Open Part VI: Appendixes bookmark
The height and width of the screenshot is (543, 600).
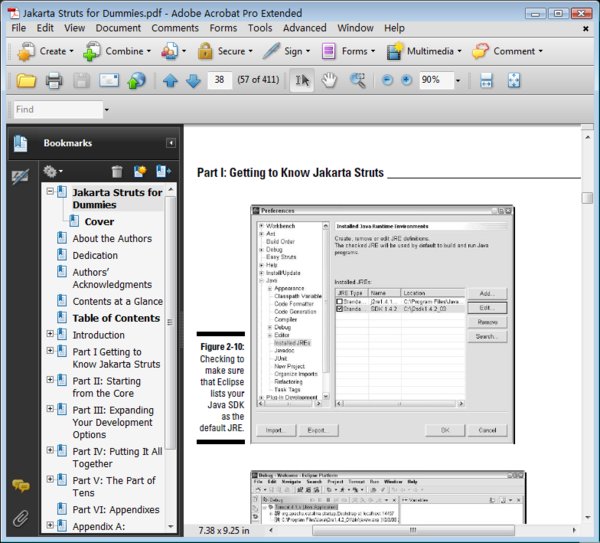pos(116,510)
